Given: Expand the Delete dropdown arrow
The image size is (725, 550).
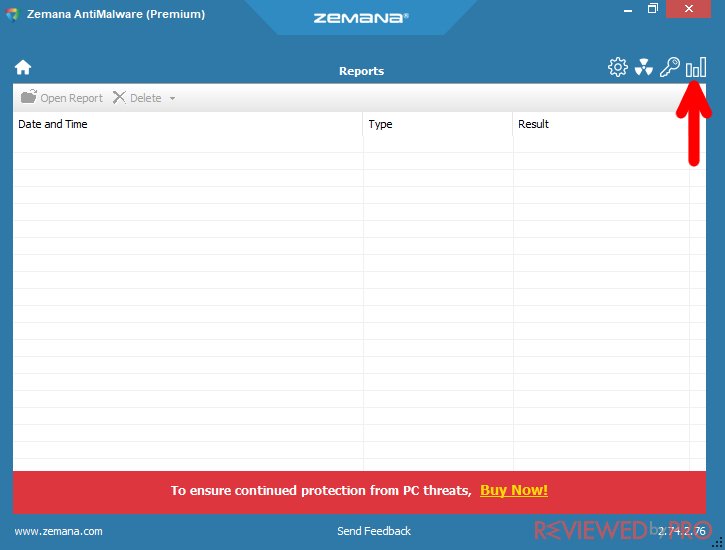Looking at the screenshot, I should (172, 98).
